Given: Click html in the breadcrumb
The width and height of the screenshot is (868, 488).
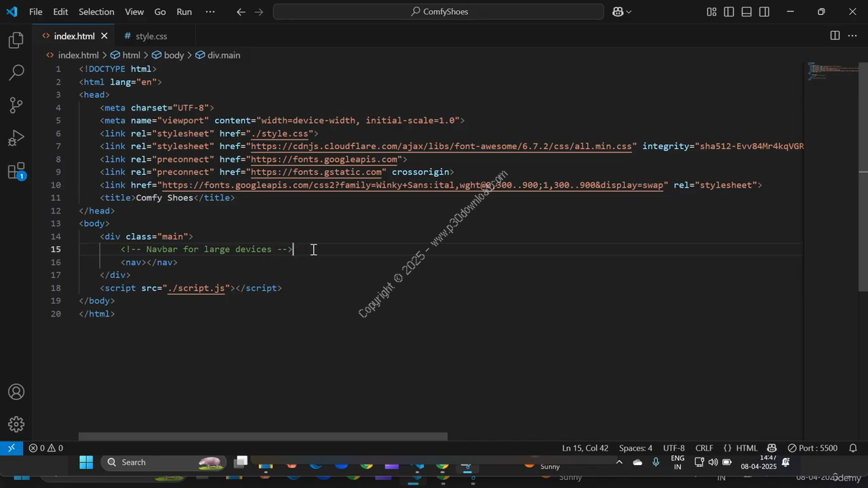Looking at the screenshot, I should pos(131,55).
